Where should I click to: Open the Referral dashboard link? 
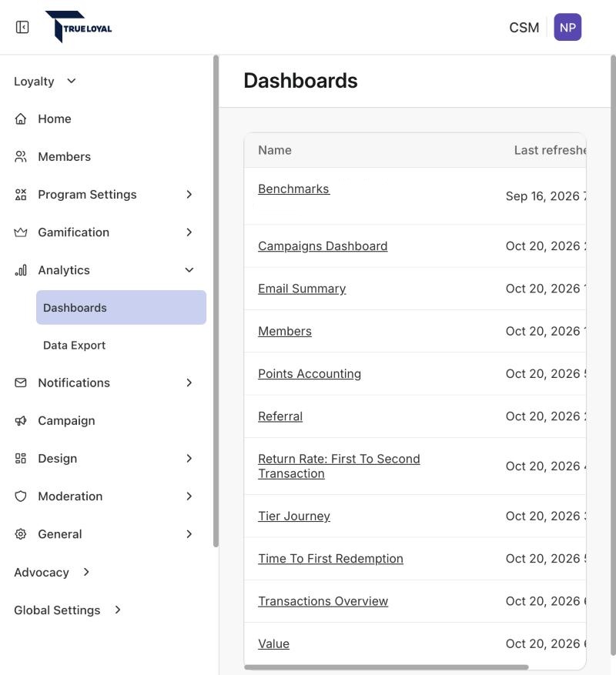[280, 416]
